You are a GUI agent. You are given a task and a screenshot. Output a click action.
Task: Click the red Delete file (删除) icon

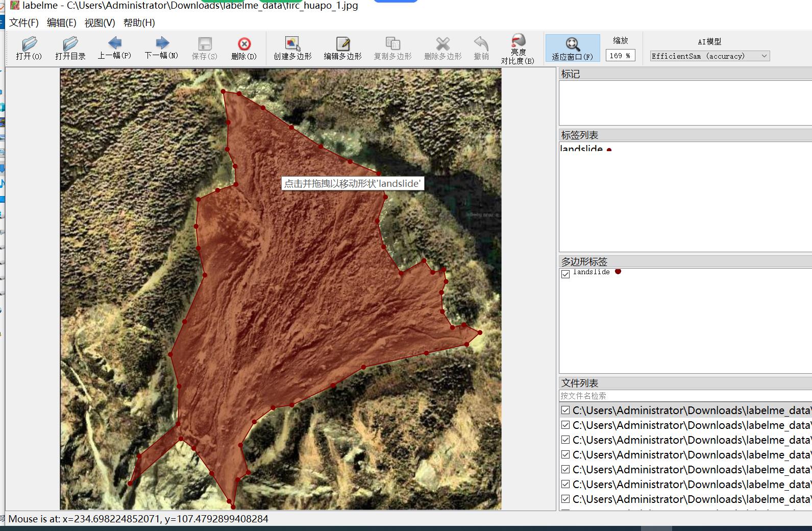(x=244, y=49)
